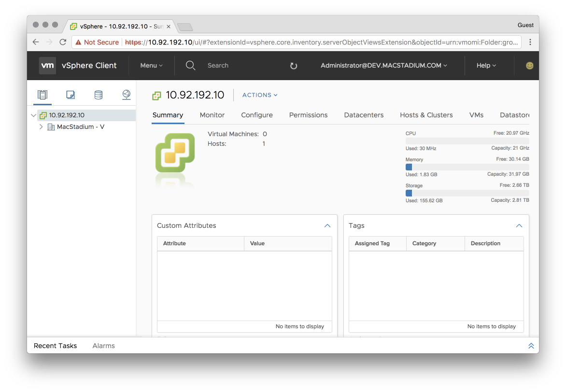Click the Memory usage bar
566x392 pixels.
pos(467,167)
